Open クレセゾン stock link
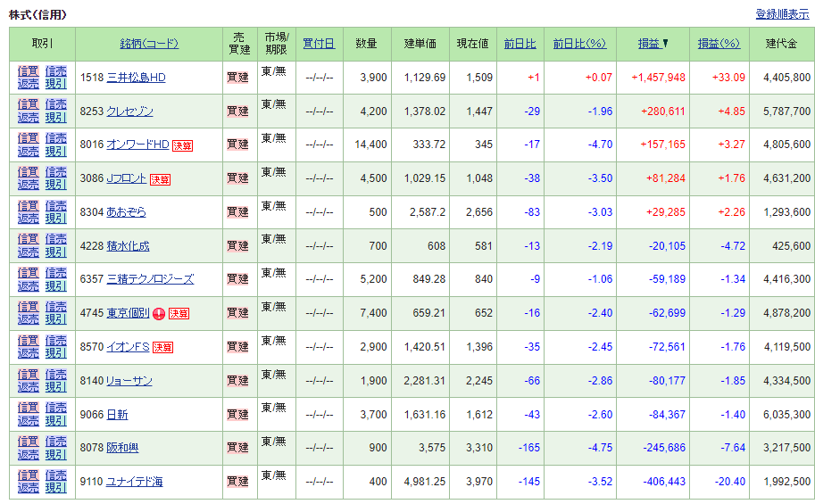 [x=130, y=112]
